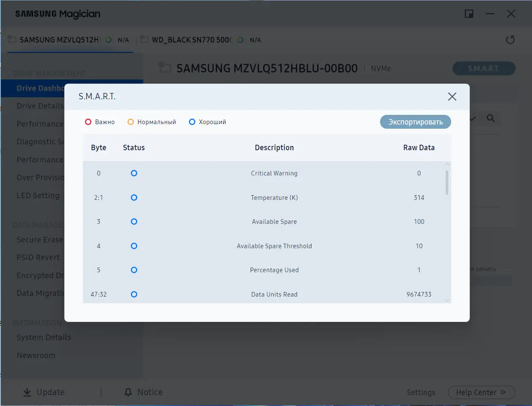The height and width of the screenshot is (406, 532).
Task: Open the Help Center button
Action: click(481, 393)
